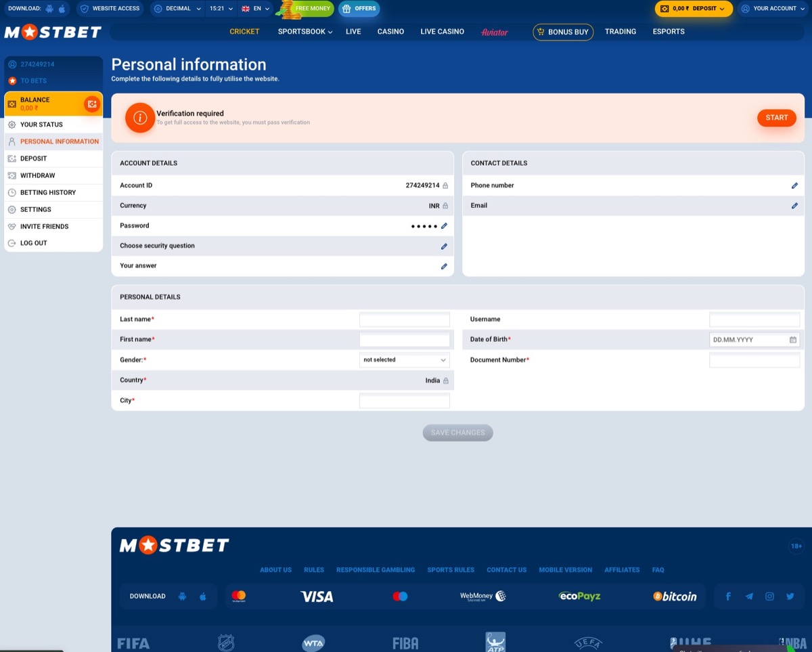The image size is (812, 652).
Task: Switch to the LIVE CASINO section
Action: 442,32
